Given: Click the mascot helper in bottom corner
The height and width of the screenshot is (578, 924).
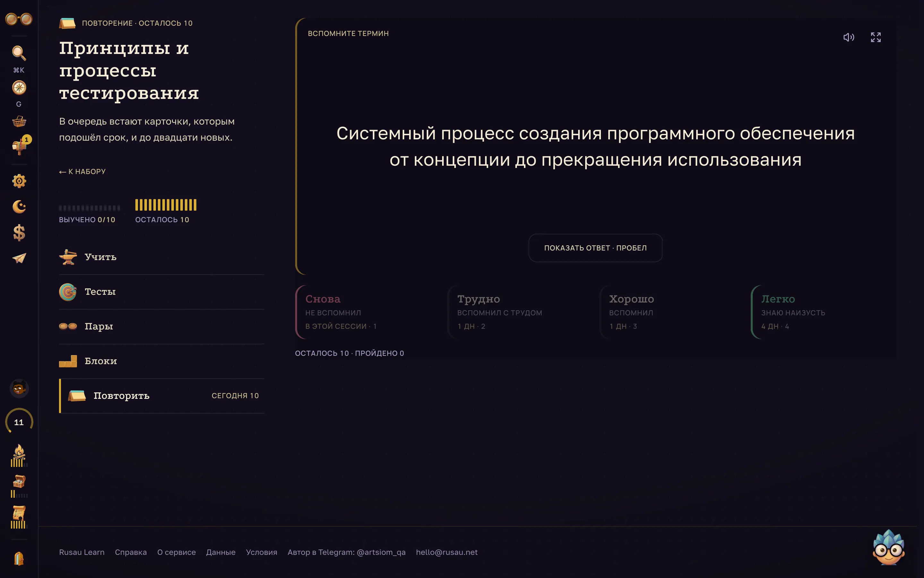Looking at the screenshot, I should pyautogui.click(x=888, y=547).
